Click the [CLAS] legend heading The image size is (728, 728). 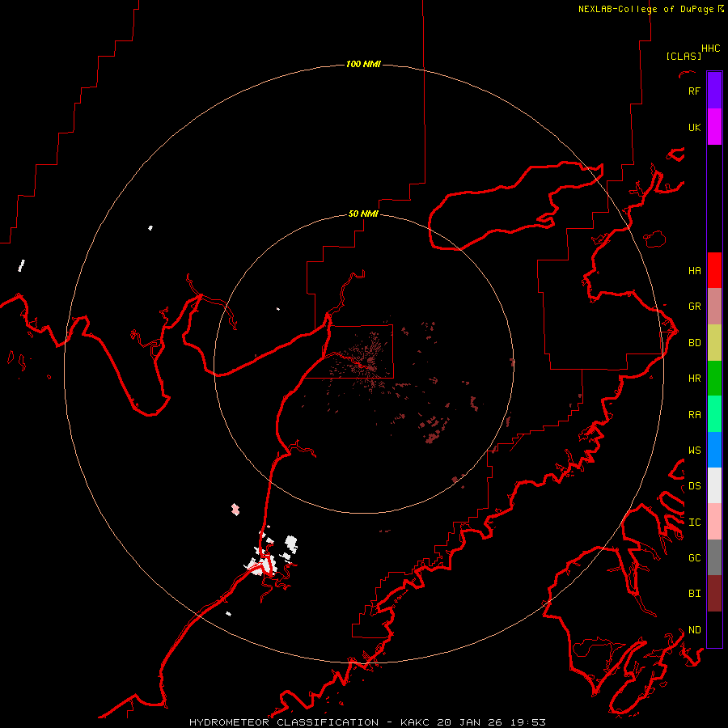pos(684,56)
